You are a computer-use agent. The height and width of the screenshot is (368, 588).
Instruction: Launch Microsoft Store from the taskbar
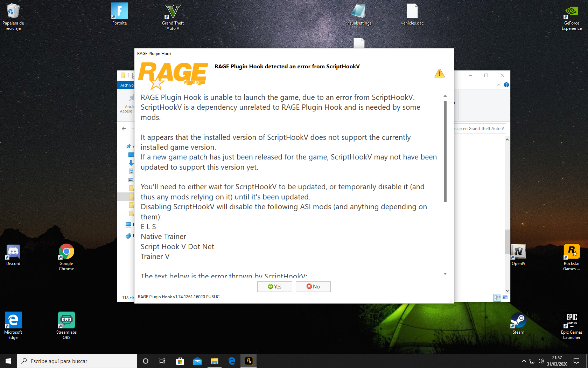(180, 361)
